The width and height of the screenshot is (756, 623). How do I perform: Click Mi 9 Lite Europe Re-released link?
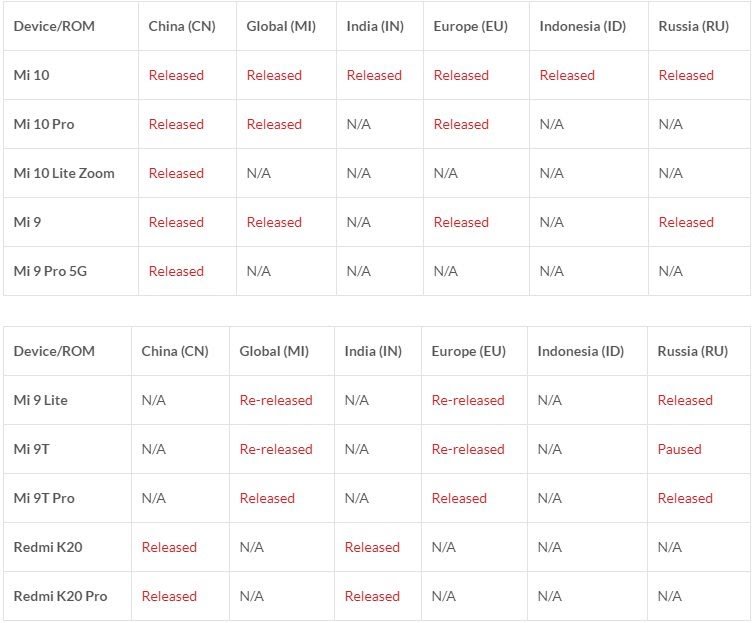(468, 400)
